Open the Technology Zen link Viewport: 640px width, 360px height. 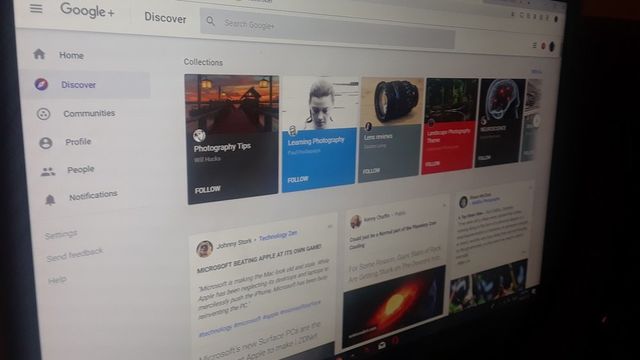[x=278, y=236]
